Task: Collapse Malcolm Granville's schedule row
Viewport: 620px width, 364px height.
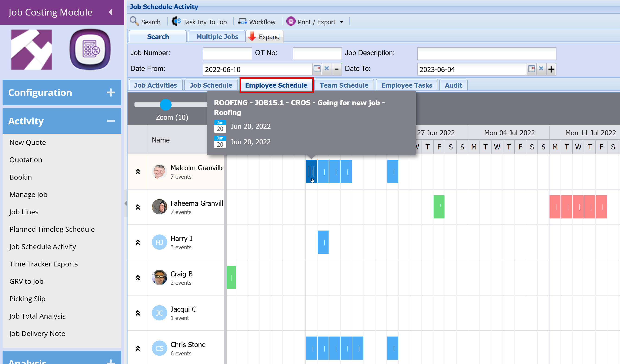Action: pos(138,171)
